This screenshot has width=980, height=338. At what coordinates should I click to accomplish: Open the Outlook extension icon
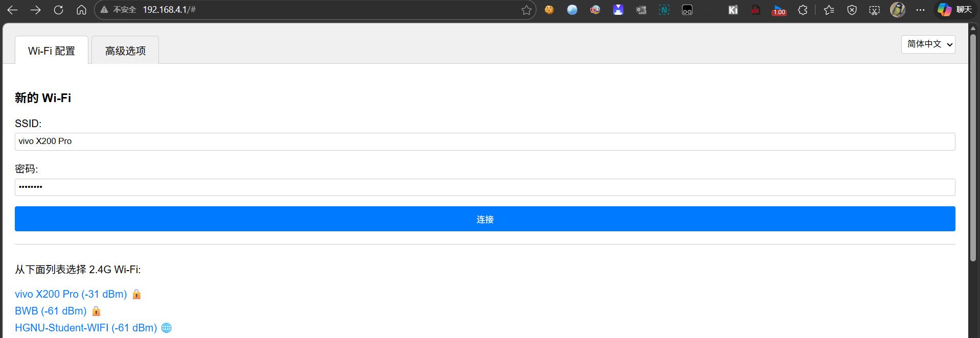641,10
